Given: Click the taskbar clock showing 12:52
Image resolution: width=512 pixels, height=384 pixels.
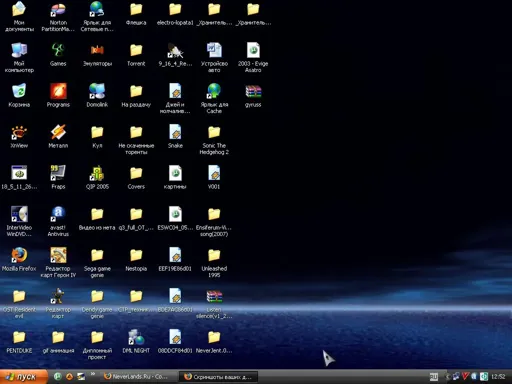Looking at the screenshot, I should click(498, 377).
